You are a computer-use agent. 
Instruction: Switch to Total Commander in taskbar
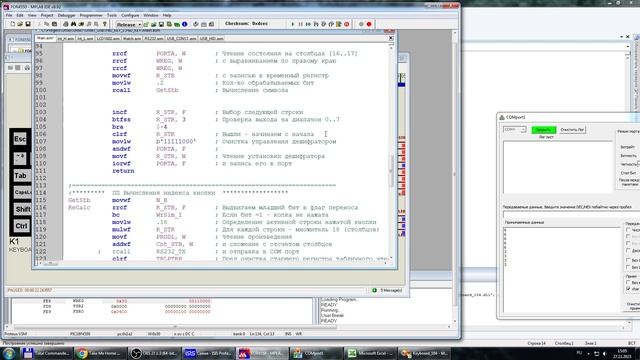(x=47, y=353)
